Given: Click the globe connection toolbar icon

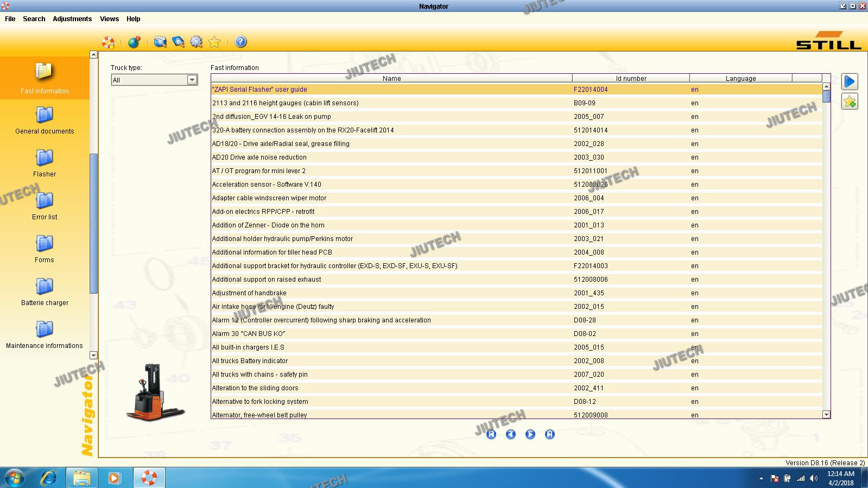Looking at the screenshot, I should 134,42.
